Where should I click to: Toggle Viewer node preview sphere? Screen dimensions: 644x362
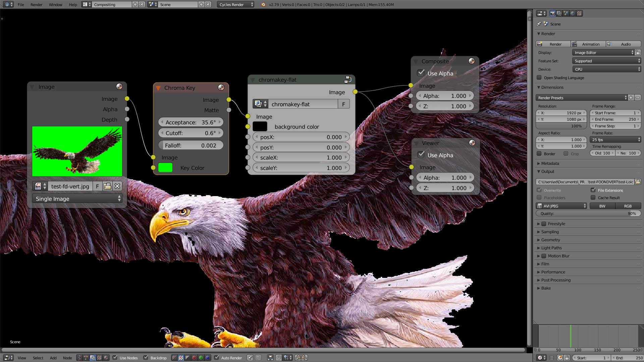point(472,143)
